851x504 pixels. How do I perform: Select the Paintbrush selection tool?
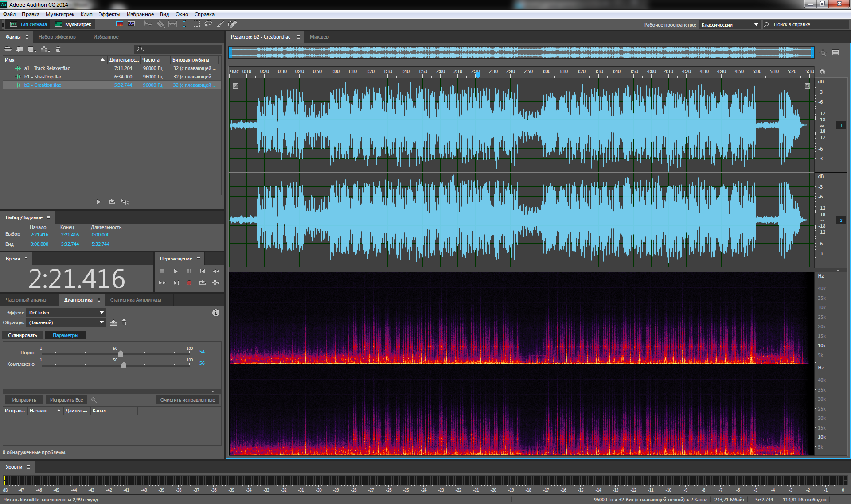click(220, 24)
